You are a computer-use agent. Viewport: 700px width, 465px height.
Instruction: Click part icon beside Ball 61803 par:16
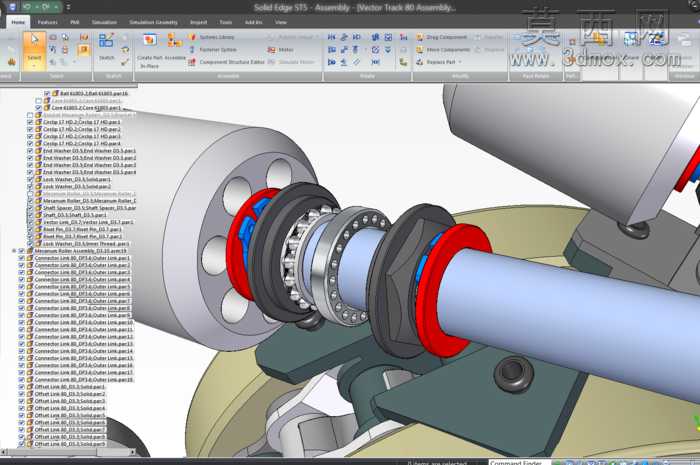pos(55,93)
